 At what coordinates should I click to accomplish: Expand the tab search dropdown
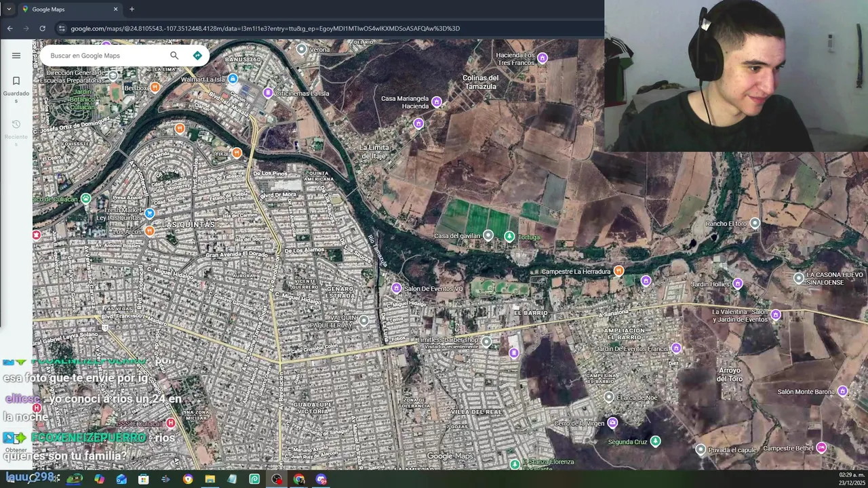pos(8,9)
